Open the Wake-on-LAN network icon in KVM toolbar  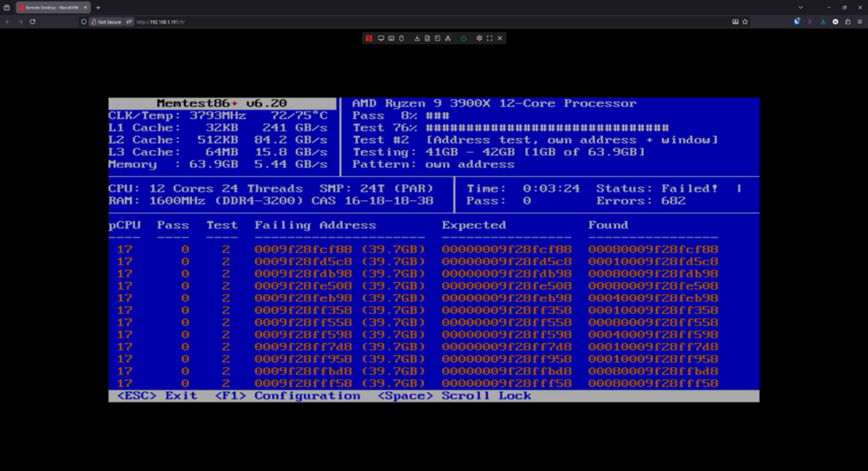448,38
